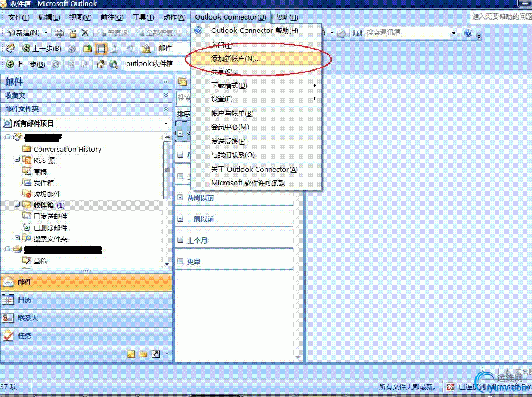Image resolution: width=532 pixels, height=397 pixels.
Task: Click the Move to Folder toolbar icon
Action: pos(72,33)
